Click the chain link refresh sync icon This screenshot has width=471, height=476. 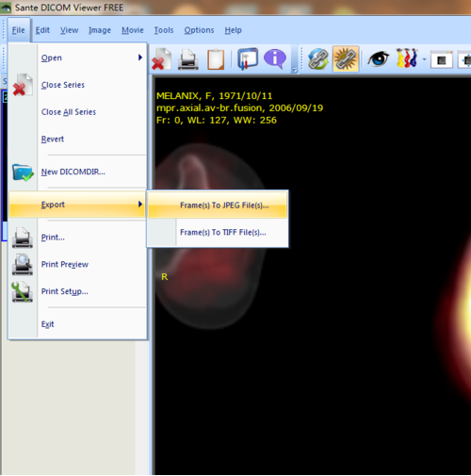point(317,59)
